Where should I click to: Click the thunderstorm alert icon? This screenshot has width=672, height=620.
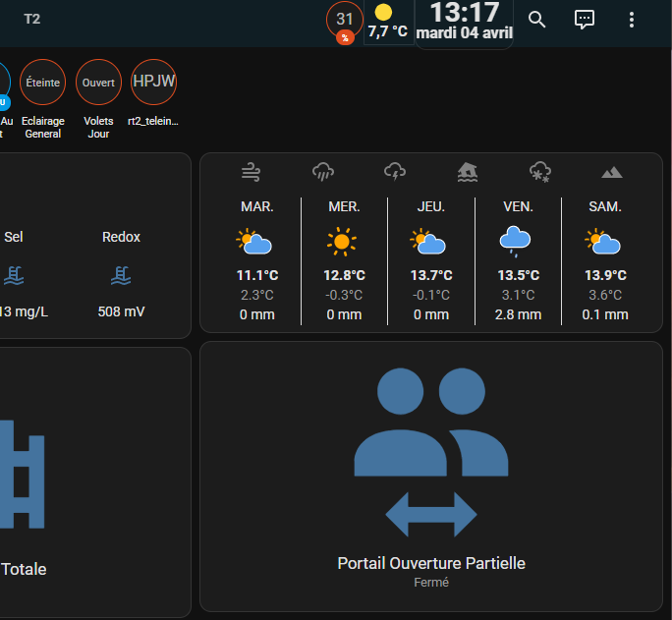(395, 172)
